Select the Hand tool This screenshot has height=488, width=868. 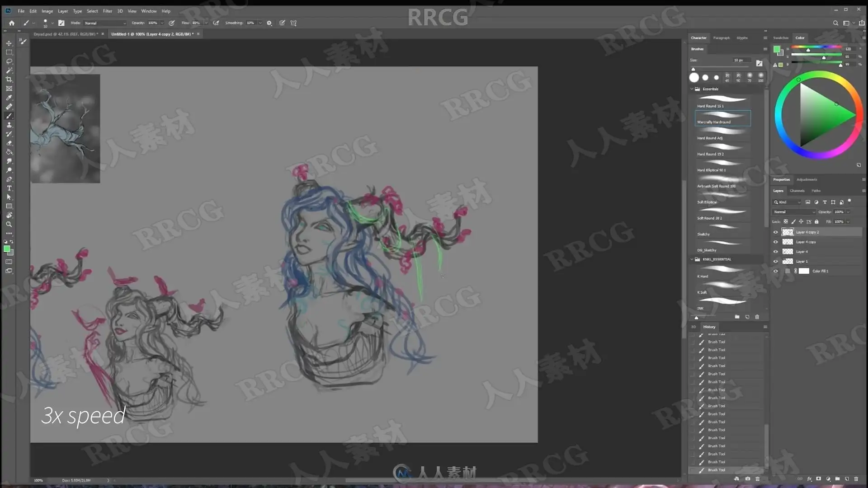pyautogui.click(x=9, y=215)
